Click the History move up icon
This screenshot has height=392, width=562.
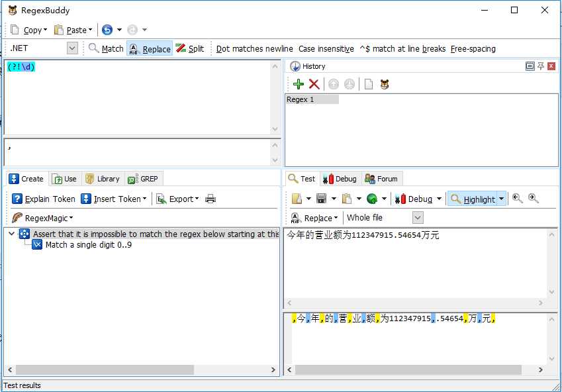point(334,84)
